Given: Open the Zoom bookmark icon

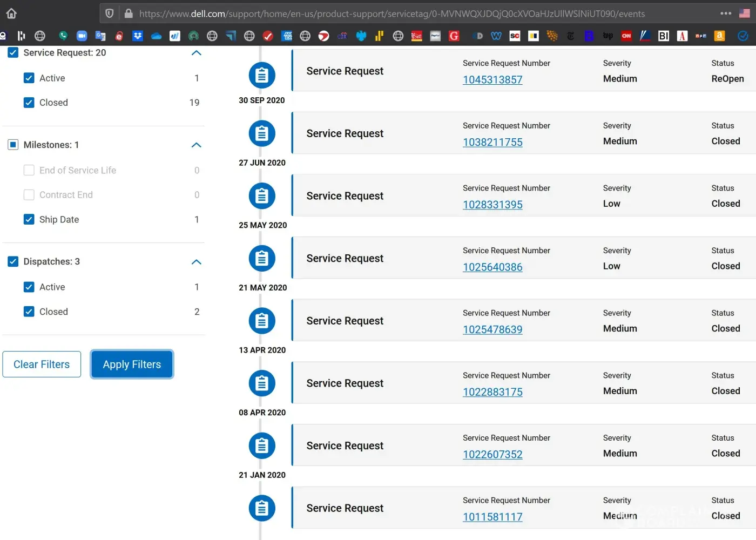Looking at the screenshot, I should coord(82,36).
